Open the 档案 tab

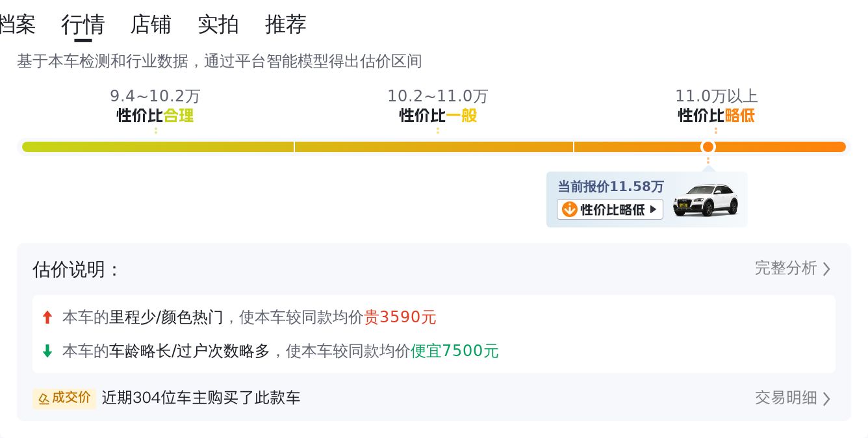click(x=17, y=25)
